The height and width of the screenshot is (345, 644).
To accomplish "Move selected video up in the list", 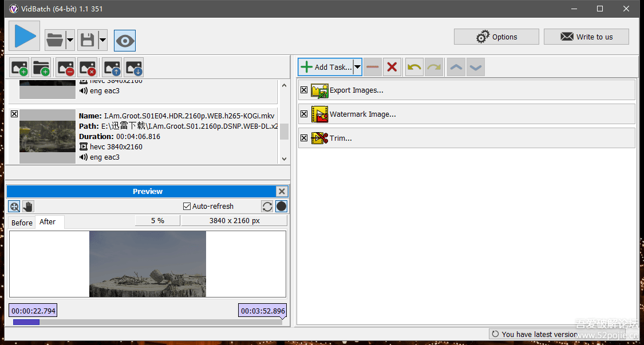I will [x=112, y=68].
